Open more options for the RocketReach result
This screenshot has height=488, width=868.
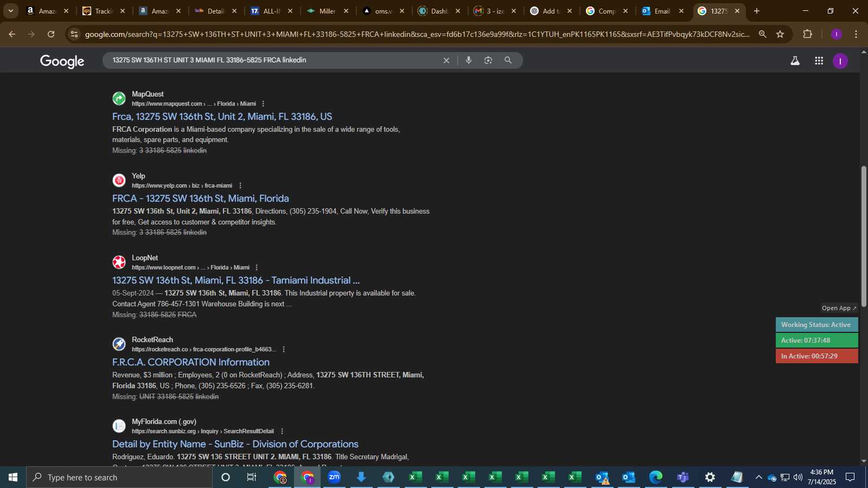284,349
